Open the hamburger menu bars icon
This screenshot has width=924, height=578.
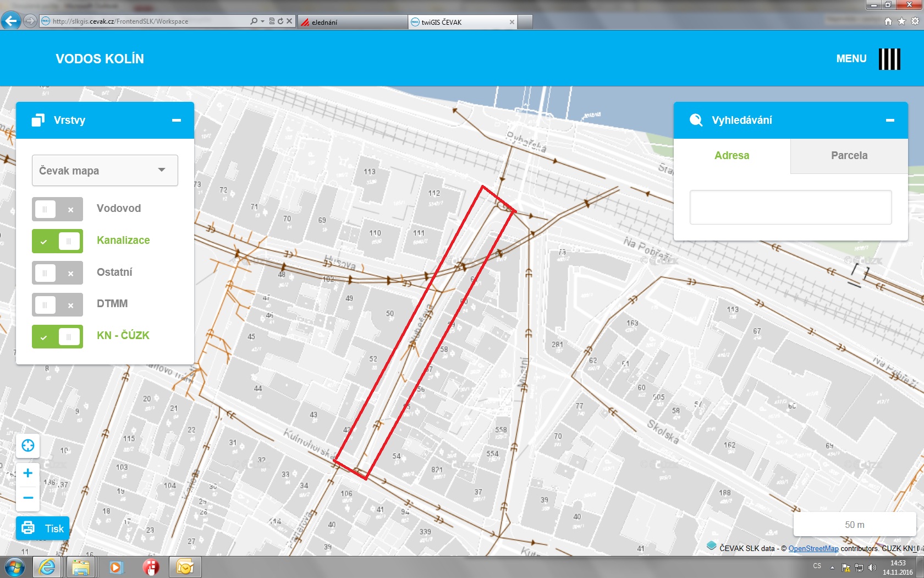889,59
